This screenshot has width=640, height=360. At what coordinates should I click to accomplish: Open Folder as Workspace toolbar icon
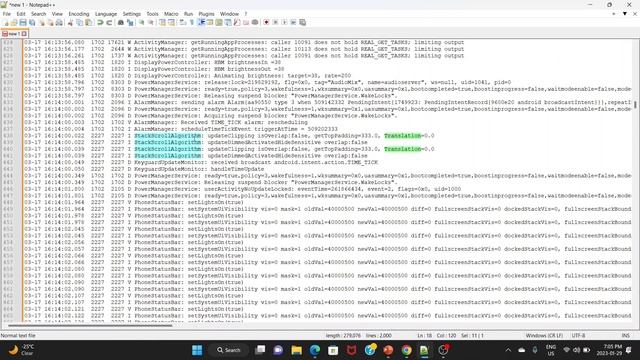coord(246,22)
